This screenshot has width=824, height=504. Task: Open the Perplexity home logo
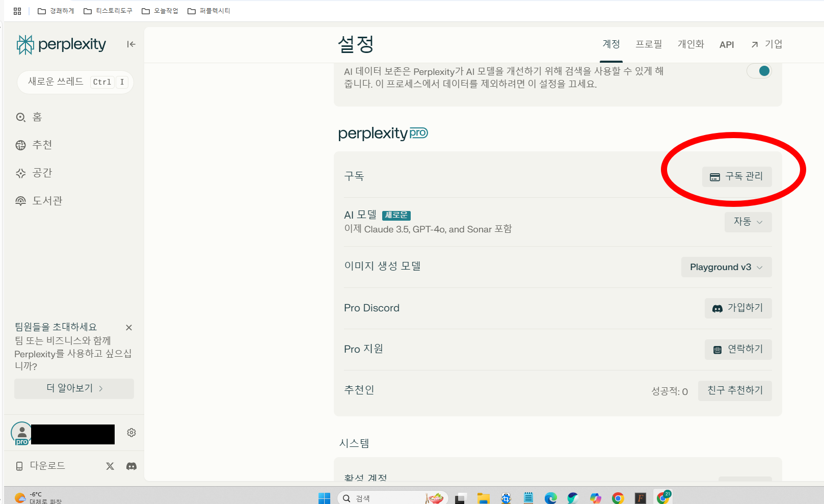pyautogui.click(x=60, y=44)
